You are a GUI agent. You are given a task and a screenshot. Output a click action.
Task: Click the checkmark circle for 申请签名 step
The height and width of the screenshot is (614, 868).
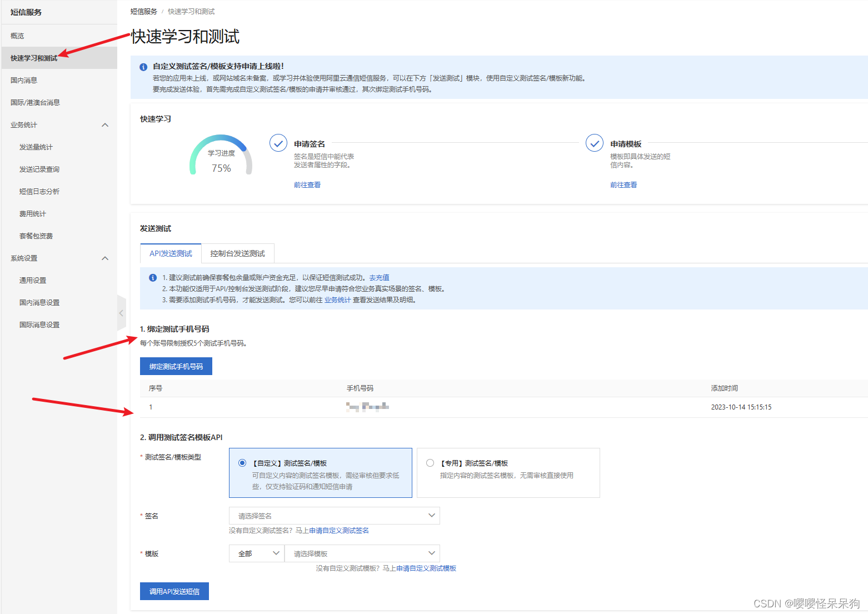[278, 143]
